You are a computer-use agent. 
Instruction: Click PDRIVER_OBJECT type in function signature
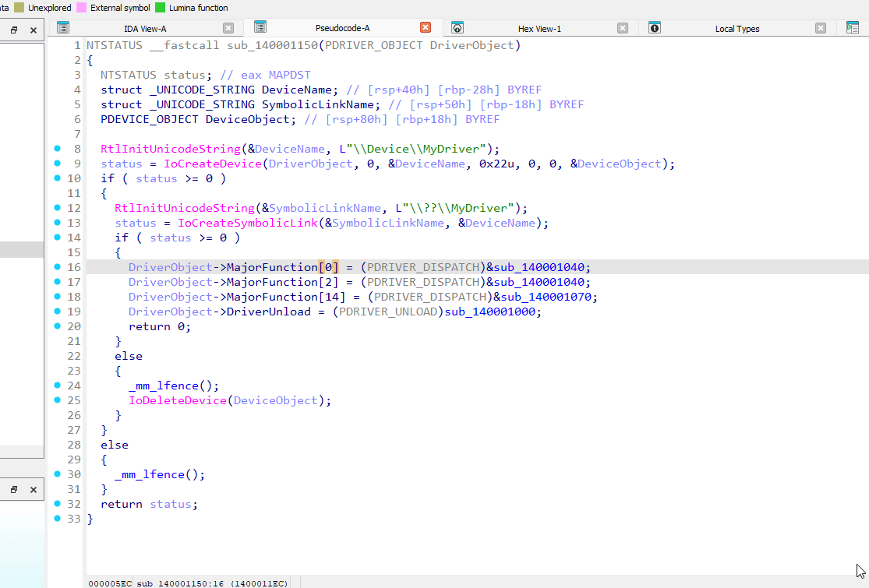click(x=373, y=45)
